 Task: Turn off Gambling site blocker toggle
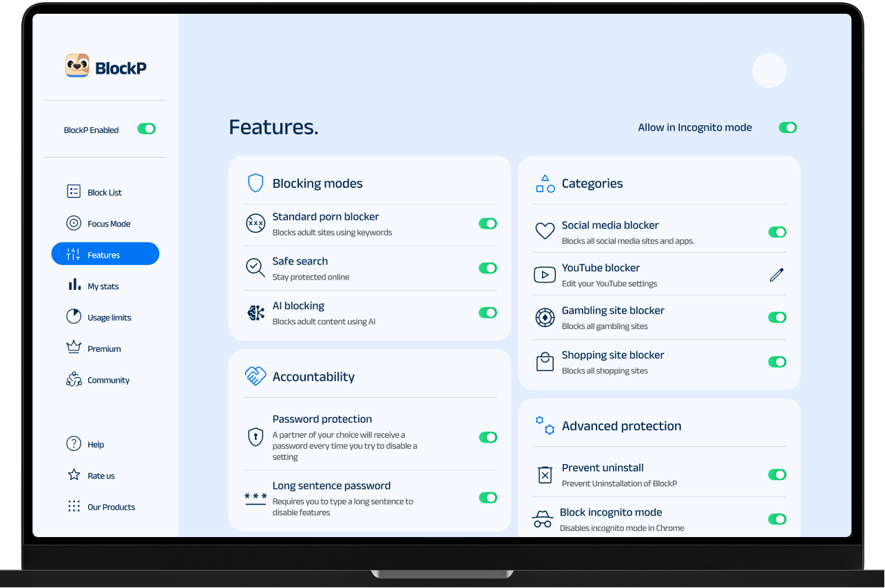[x=778, y=317]
